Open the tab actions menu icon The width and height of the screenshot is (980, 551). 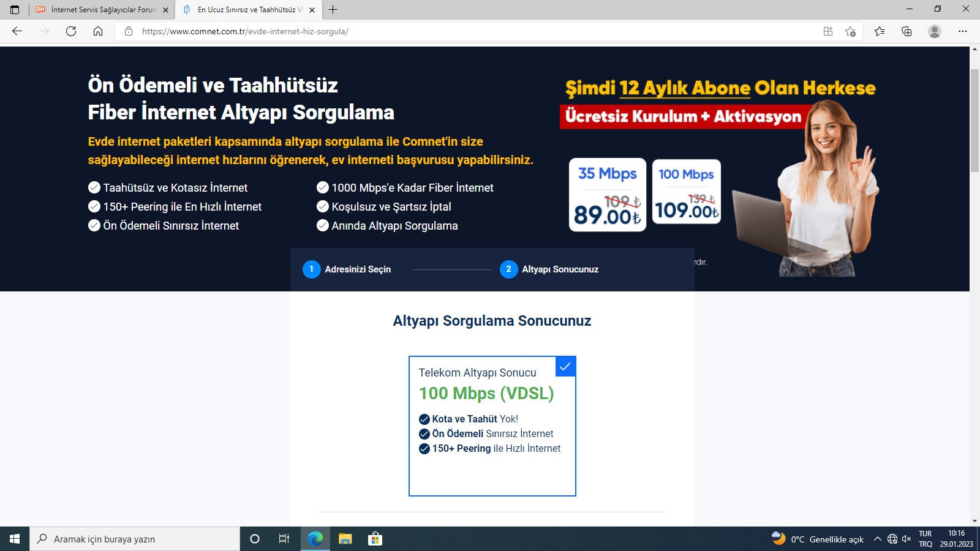pos(15,10)
